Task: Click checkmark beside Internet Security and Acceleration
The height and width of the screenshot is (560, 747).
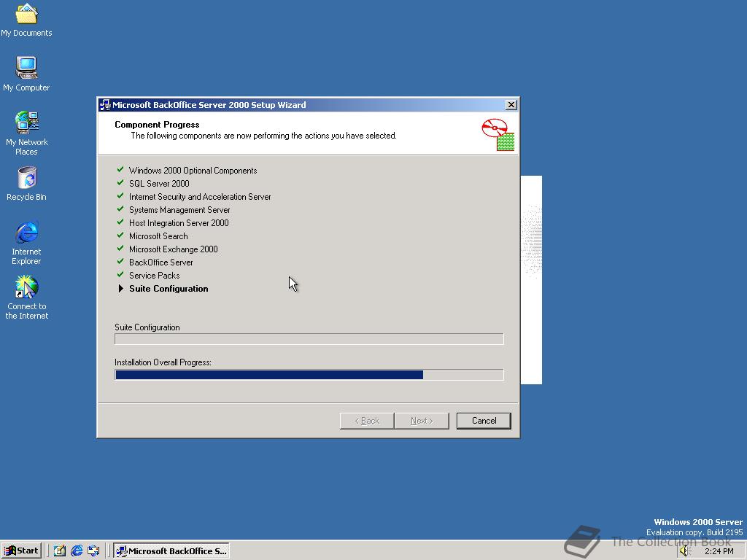Action: point(120,195)
